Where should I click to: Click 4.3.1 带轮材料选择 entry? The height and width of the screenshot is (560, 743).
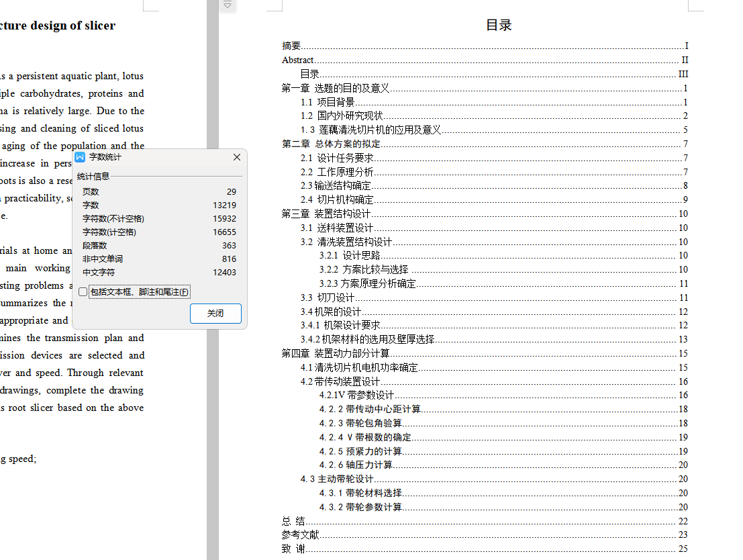click(503, 493)
